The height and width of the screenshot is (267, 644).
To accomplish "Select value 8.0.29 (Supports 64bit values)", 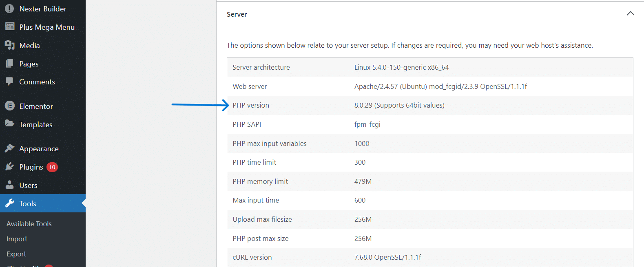I will tap(399, 105).
